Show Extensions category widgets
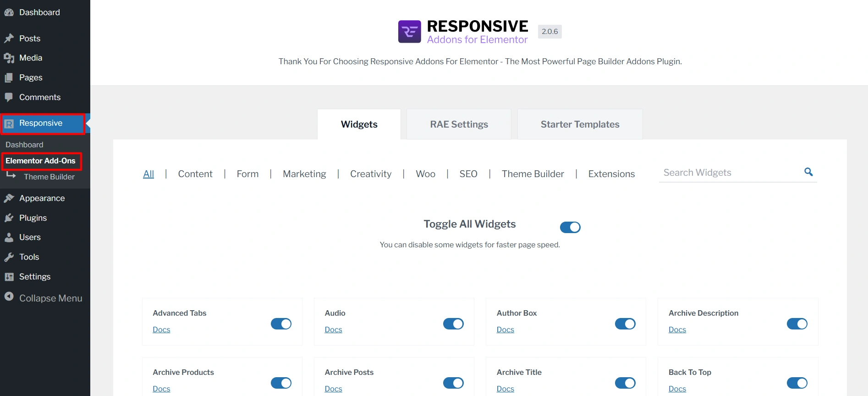868x396 pixels. (x=611, y=174)
